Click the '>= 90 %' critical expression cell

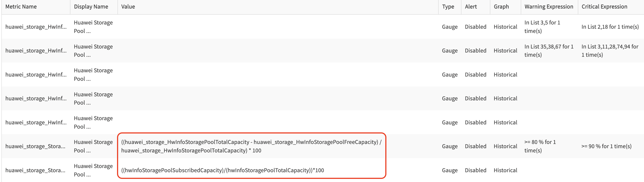pos(606,146)
